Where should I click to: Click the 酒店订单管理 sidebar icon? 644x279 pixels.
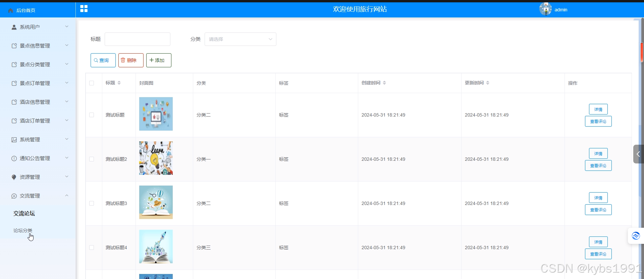(x=14, y=121)
